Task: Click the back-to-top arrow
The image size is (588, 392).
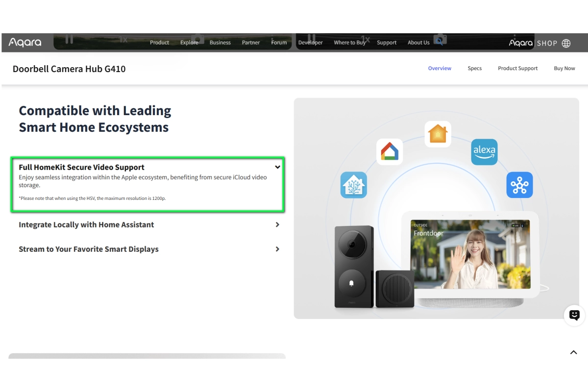Action: click(574, 352)
